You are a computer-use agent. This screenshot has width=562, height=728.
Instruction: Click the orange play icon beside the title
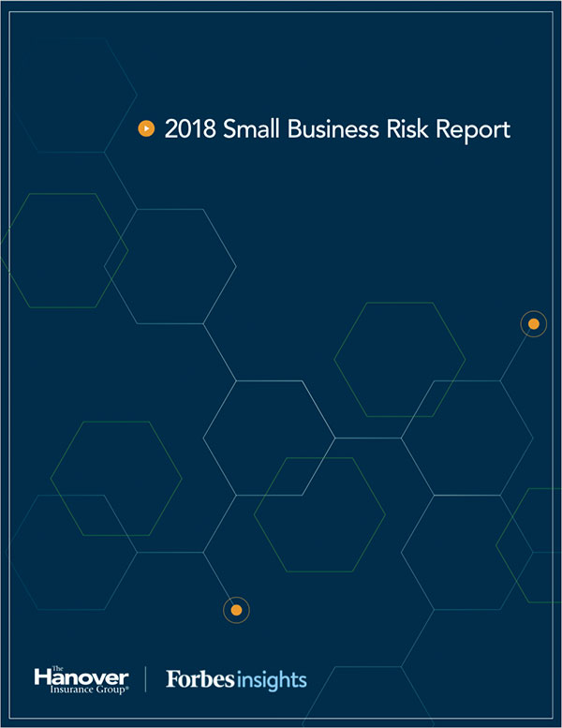pyautogui.click(x=146, y=128)
